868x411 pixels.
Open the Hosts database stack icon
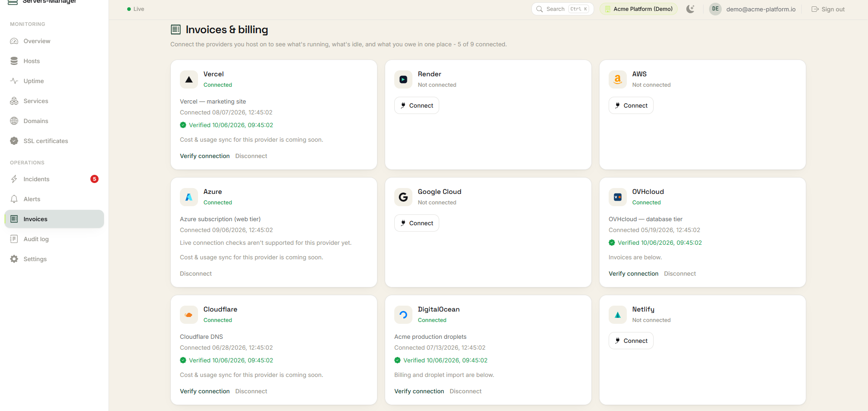14,61
